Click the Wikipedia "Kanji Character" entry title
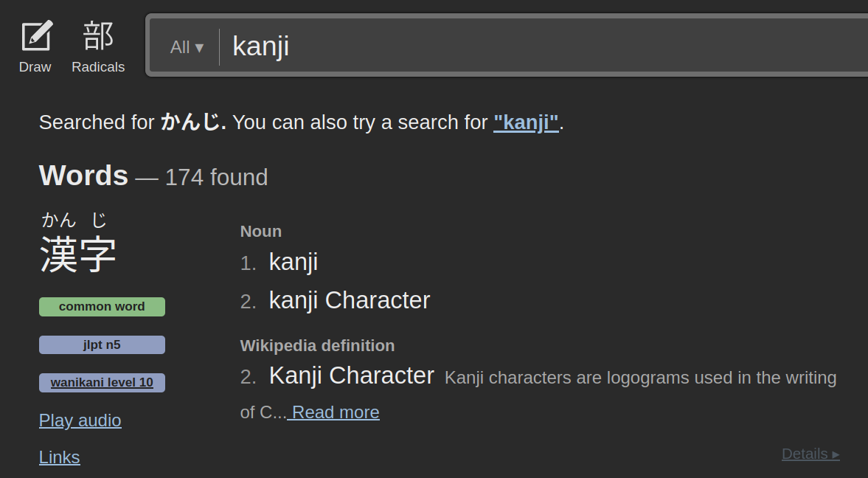This screenshot has width=868, height=478. (x=352, y=375)
